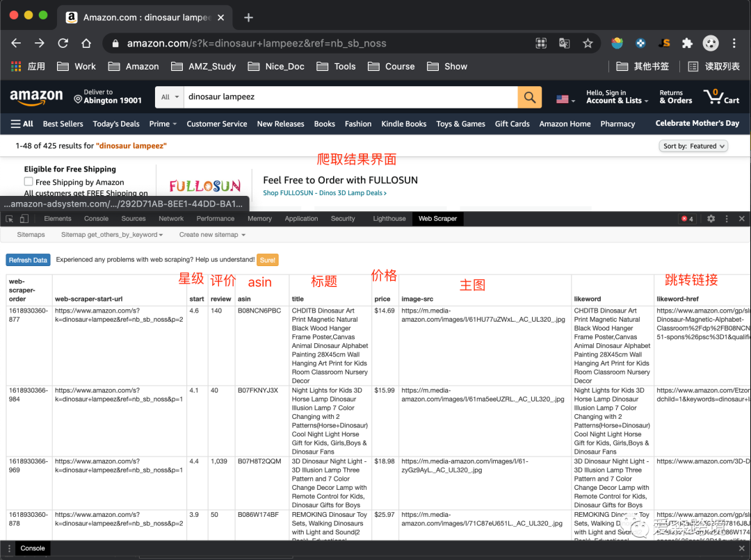
Task: Reload the Amazon page
Action: (63, 43)
